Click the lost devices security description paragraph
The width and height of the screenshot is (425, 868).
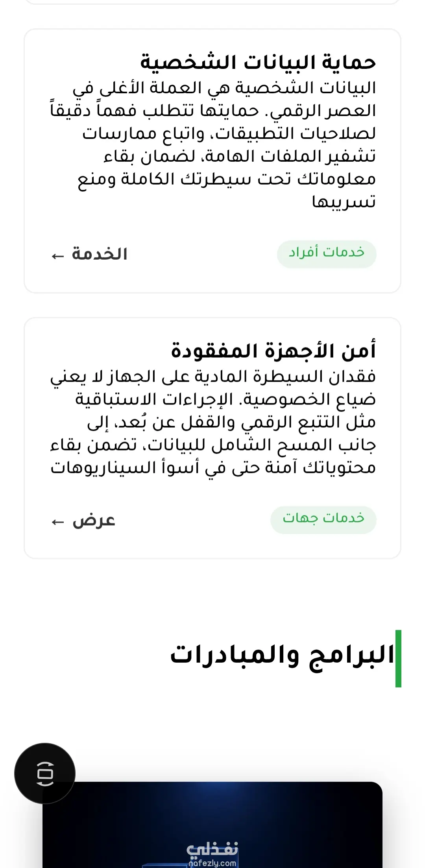point(213,422)
